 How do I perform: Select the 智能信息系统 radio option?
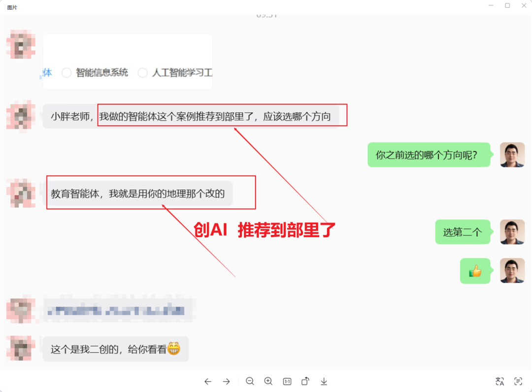coord(66,72)
